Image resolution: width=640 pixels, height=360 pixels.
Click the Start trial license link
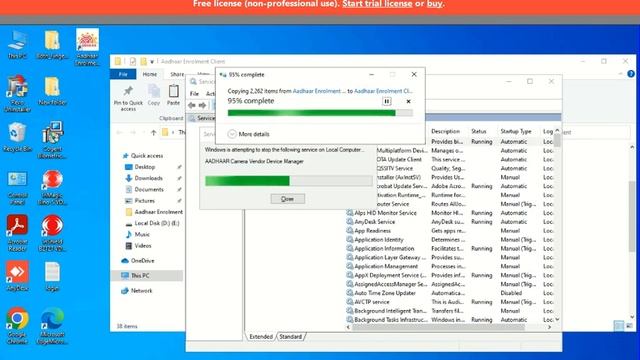(377, 4)
